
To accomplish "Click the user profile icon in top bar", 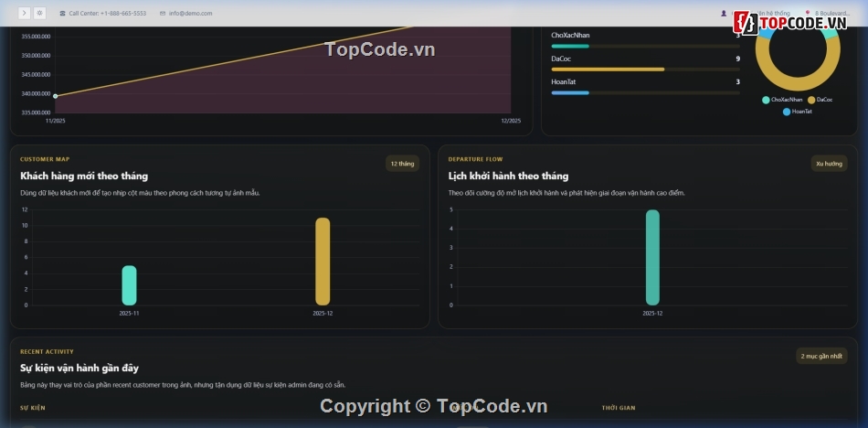I will (724, 14).
